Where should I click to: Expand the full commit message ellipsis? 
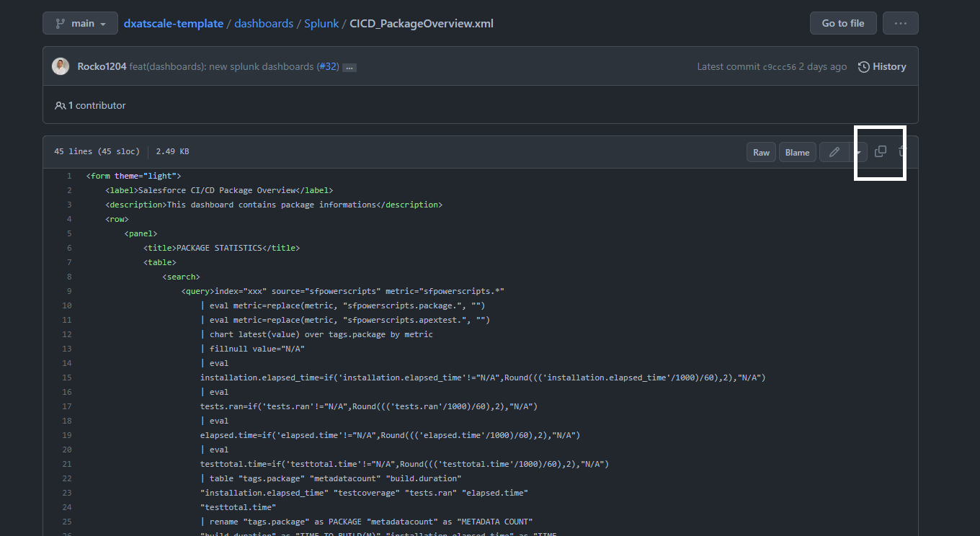point(349,67)
